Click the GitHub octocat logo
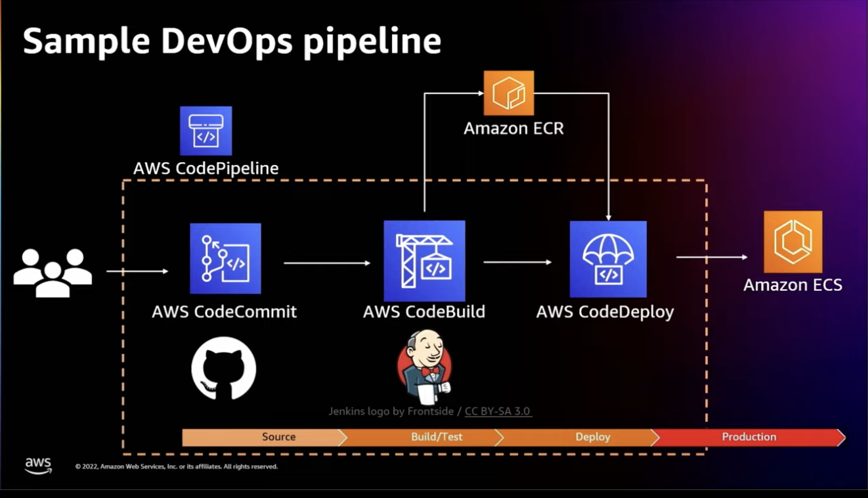The width and height of the screenshot is (868, 498). pos(224,369)
